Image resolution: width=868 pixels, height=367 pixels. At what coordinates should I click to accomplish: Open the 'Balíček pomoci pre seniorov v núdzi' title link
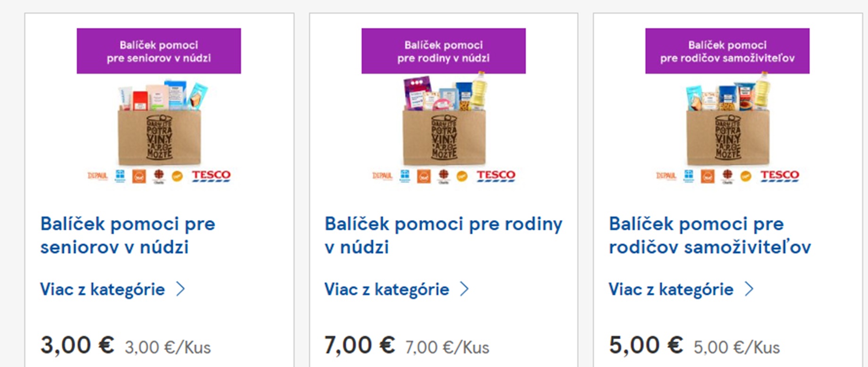coord(127,235)
